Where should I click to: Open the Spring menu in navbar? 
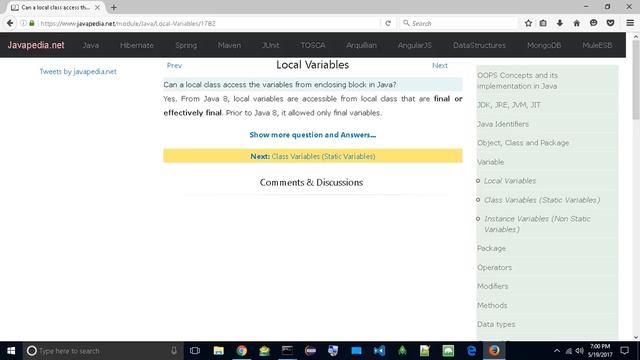(x=186, y=45)
